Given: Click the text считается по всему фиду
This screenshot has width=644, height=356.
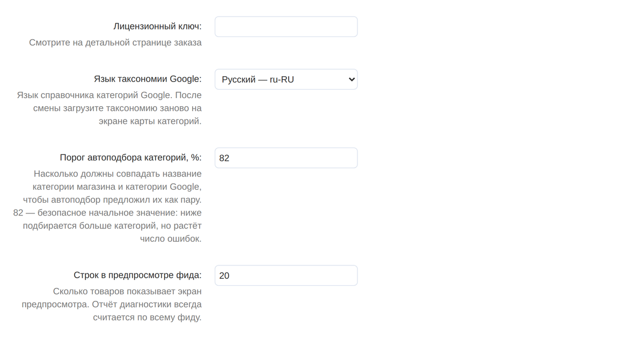Looking at the screenshot, I should [x=147, y=317].
